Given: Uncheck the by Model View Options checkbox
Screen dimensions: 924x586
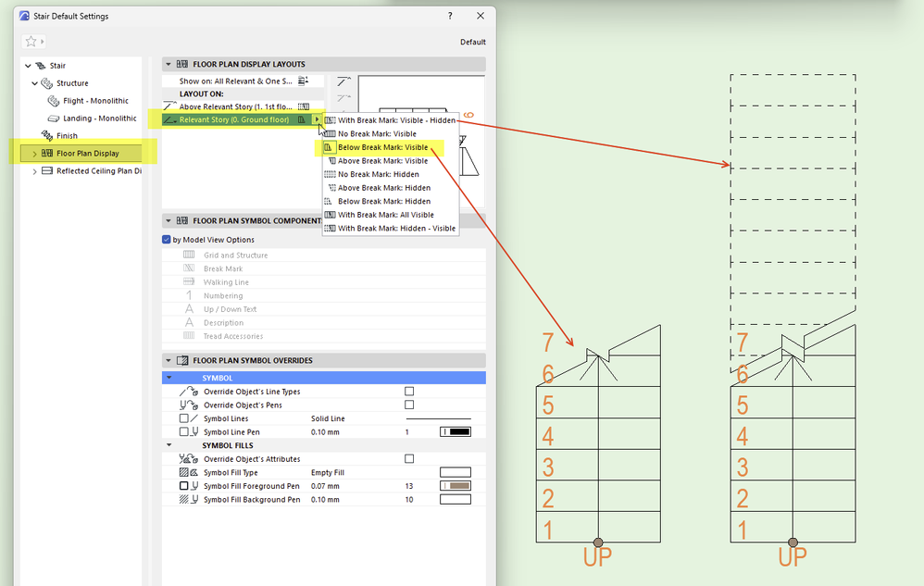Looking at the screenshot, I should pyautogui.click(x=166, y=240).
